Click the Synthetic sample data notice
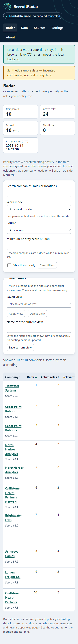The image size is (78, 644). point(39,73)
